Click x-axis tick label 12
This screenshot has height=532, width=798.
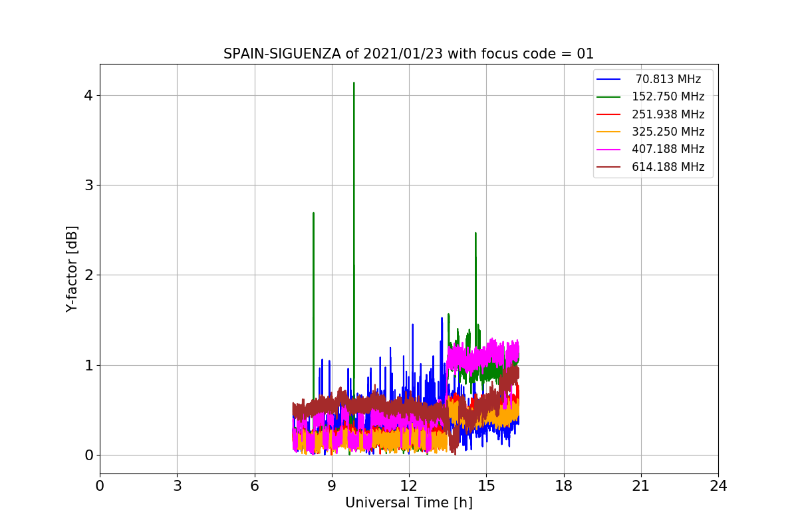[x=409, y=486]
